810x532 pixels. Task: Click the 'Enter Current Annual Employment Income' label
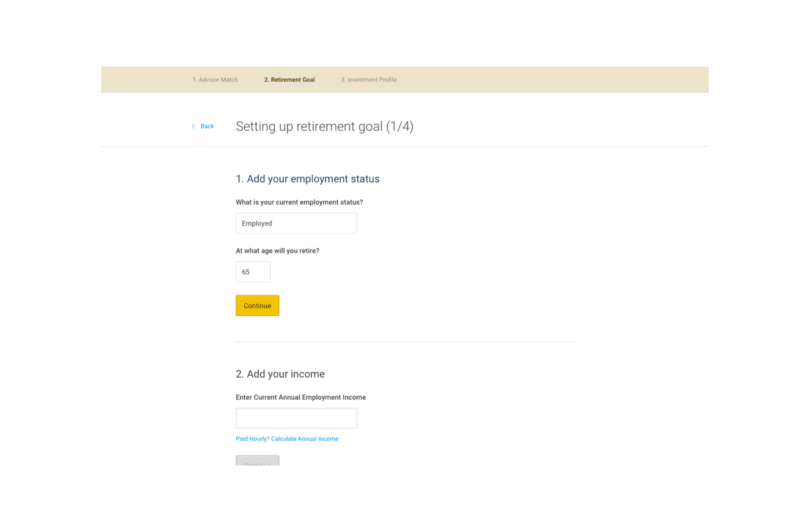[300, 397]
